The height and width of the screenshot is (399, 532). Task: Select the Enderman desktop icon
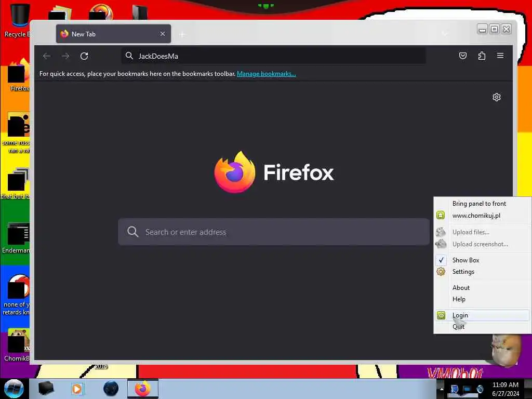[x=17, y=237]
